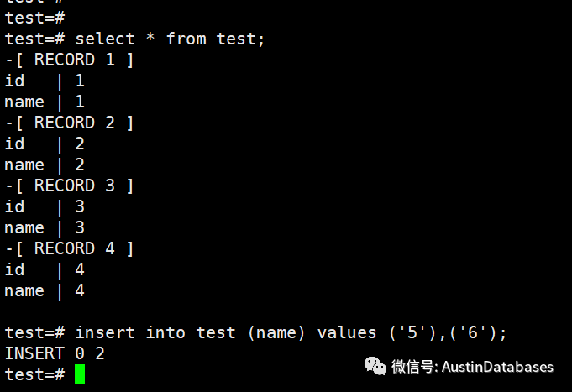The height and width of the screenshot is (392, 572).
Task: Click the id value 1 row
Action: (45, 81)
